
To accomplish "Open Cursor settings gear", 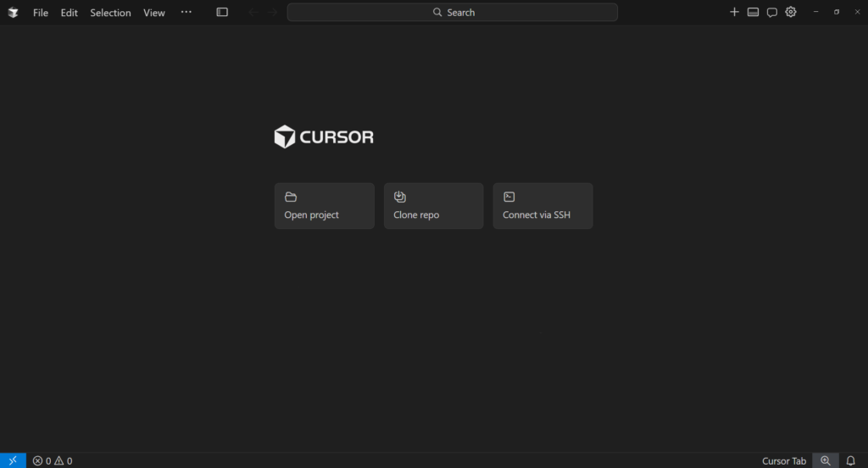I will [x=791, y=12].
